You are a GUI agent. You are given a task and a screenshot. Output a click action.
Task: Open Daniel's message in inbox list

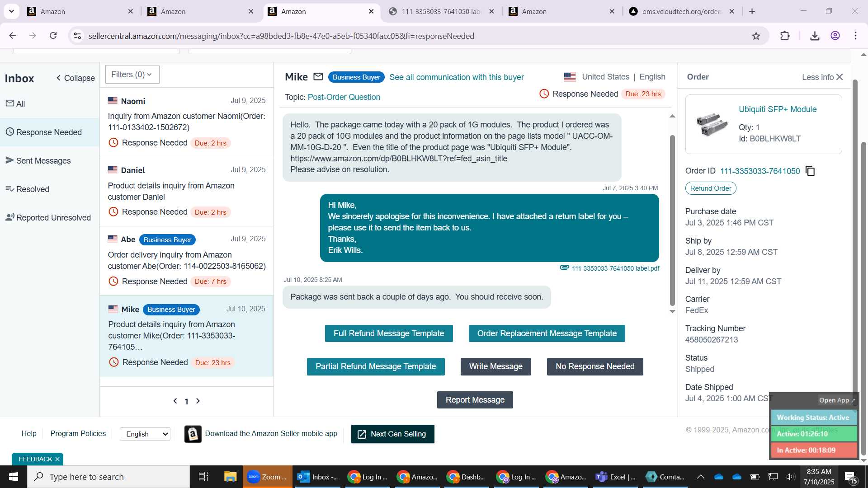187,192
